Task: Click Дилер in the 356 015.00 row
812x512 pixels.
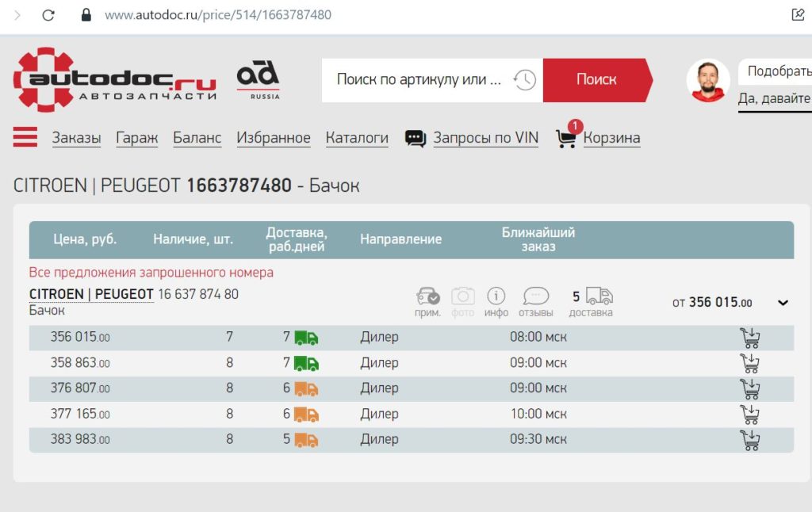Action: point(380,337)
